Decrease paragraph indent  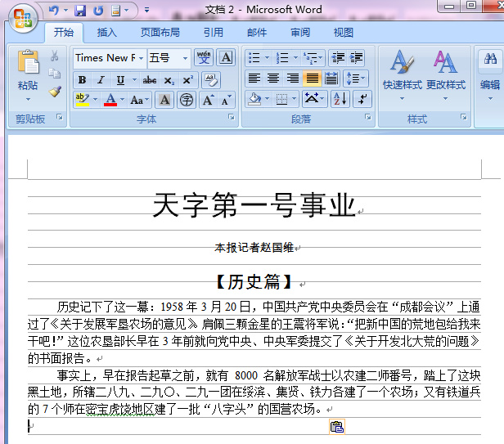338,58
